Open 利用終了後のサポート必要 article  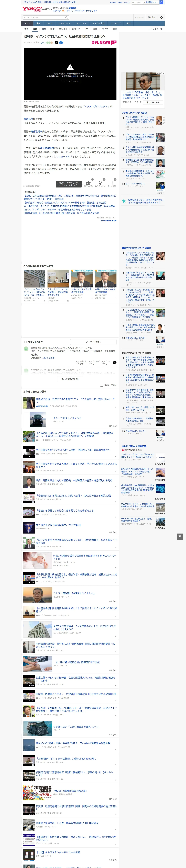click(x=67, y=823)
